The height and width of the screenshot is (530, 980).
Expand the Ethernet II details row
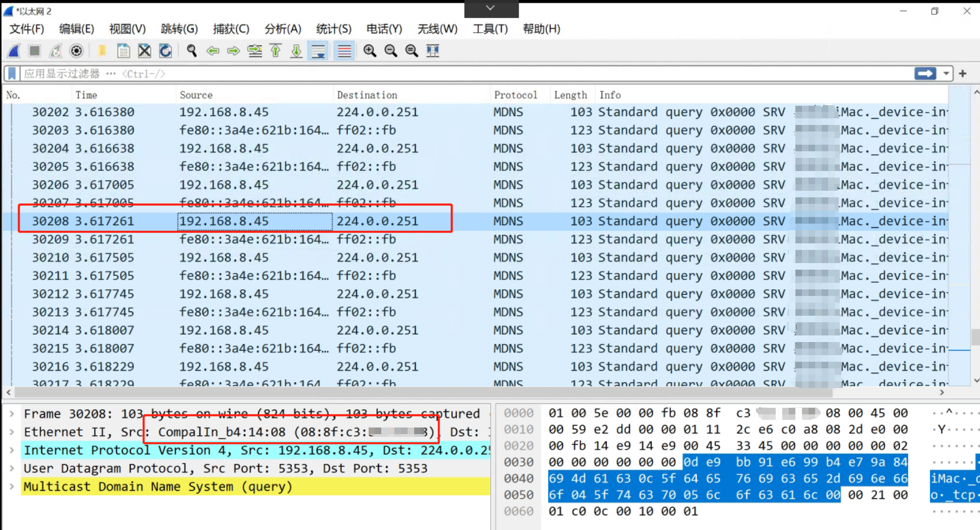pyautogui.click(x=12, y=432)
